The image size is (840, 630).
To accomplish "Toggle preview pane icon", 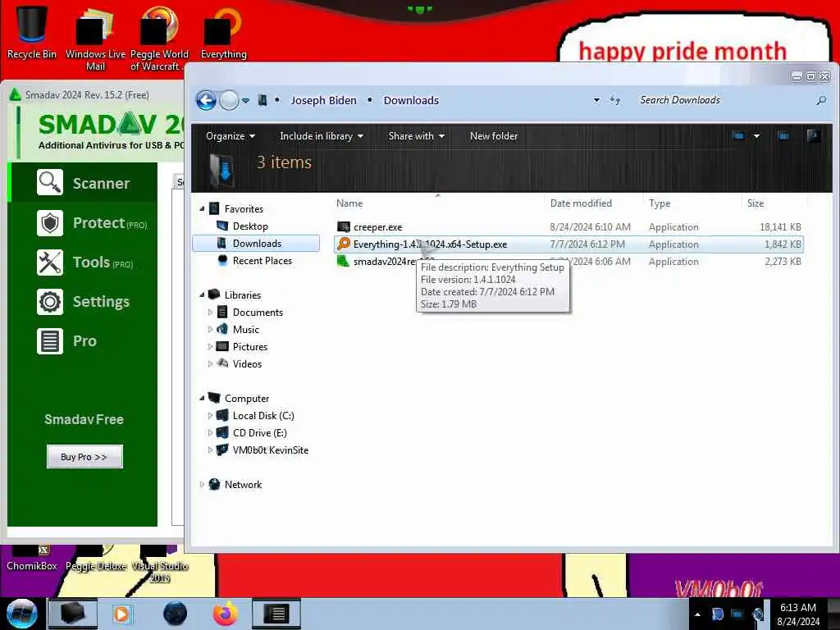I will pyautogui.click(x=783, y=136).
